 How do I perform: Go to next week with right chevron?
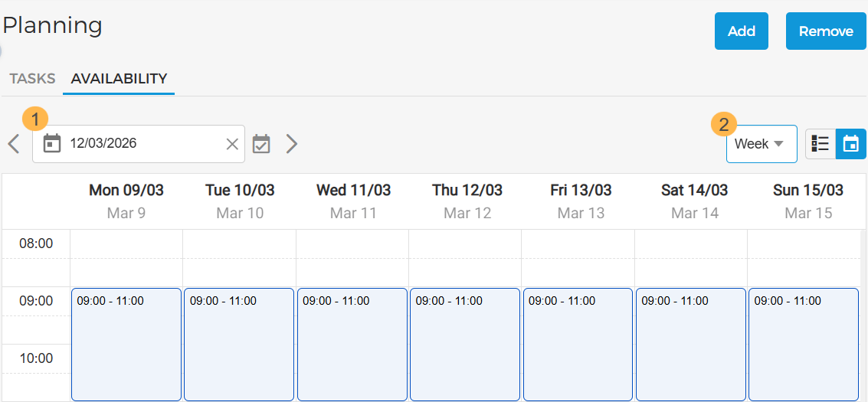(x=291, y=144)
